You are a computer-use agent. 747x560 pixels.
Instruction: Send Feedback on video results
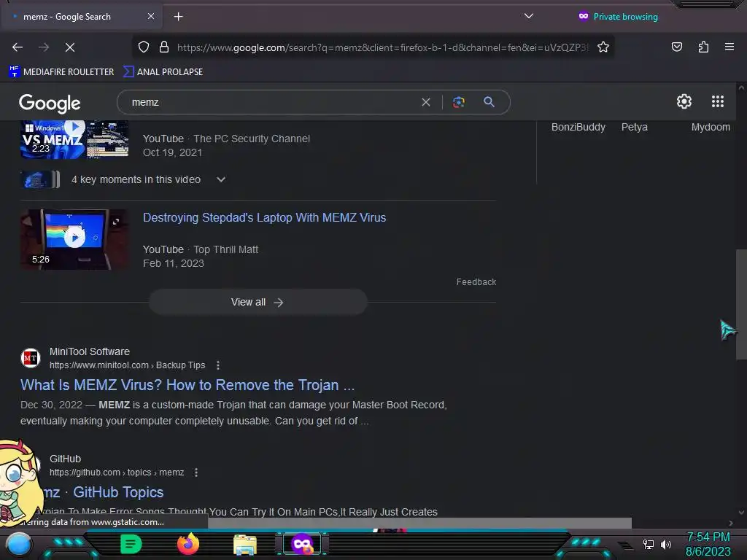476,282
